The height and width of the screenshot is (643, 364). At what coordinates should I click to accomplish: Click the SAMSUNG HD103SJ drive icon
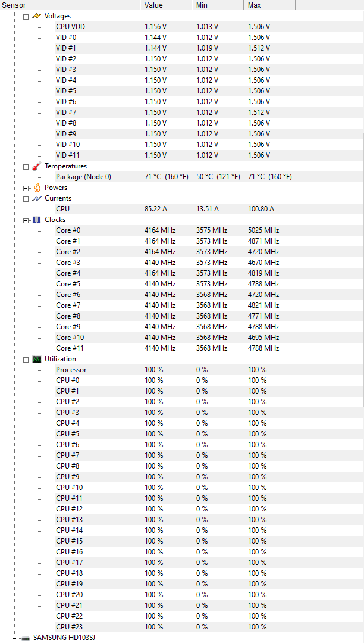[26, 638]
